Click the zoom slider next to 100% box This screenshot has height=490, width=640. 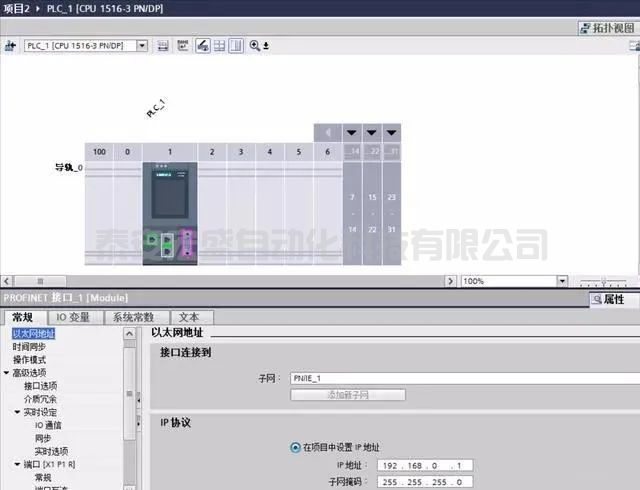tap(603, 281)
